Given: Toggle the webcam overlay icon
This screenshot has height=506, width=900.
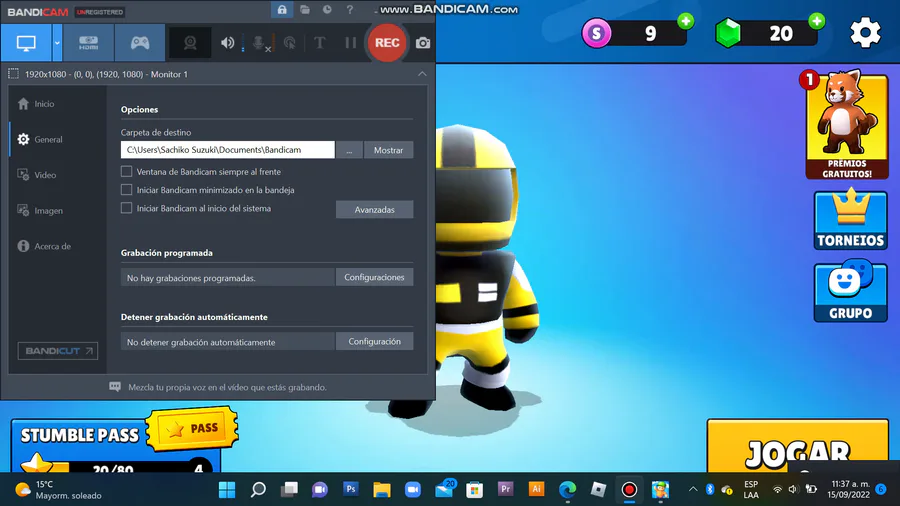Looking at the screenshot, I should point(190,43).
